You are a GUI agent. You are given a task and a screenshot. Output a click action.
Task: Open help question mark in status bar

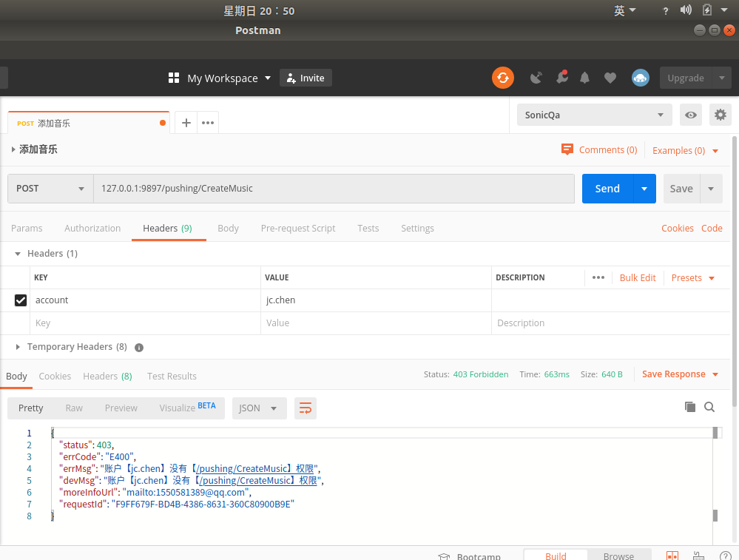726,556
